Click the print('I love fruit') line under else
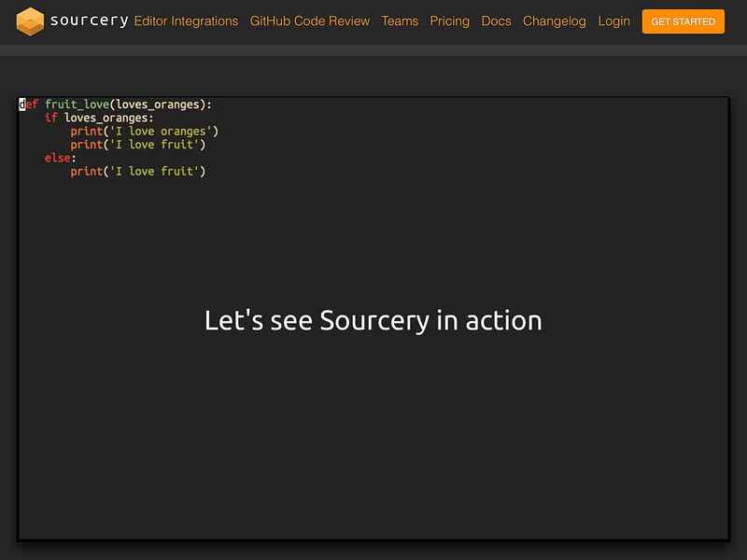This screenshot has width=747, height=560. coord(137,171)
